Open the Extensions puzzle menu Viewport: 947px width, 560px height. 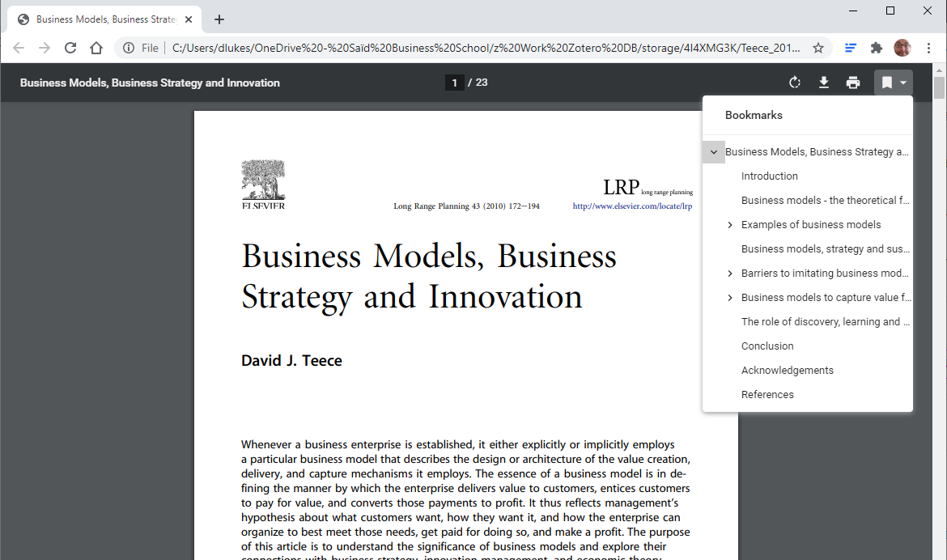877,48
